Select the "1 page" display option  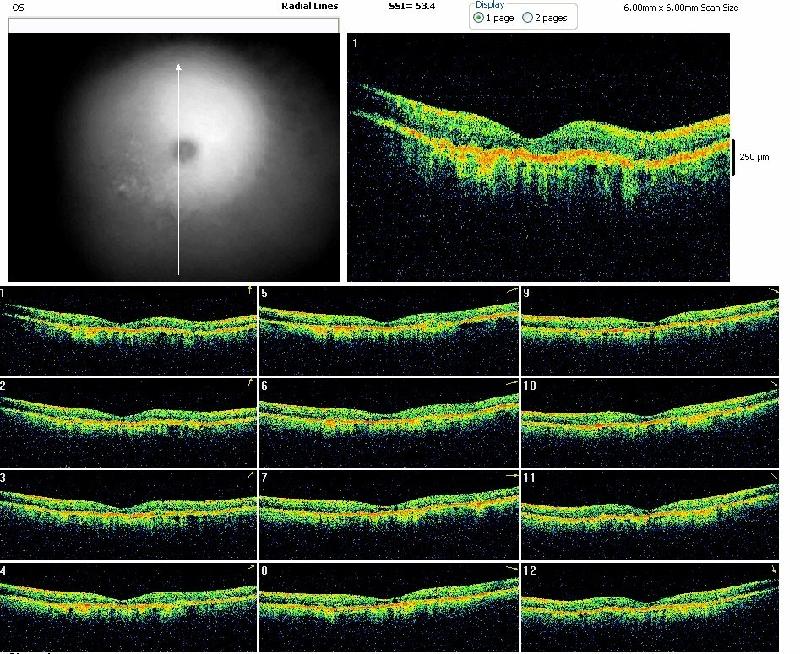[x=478, y=18]
